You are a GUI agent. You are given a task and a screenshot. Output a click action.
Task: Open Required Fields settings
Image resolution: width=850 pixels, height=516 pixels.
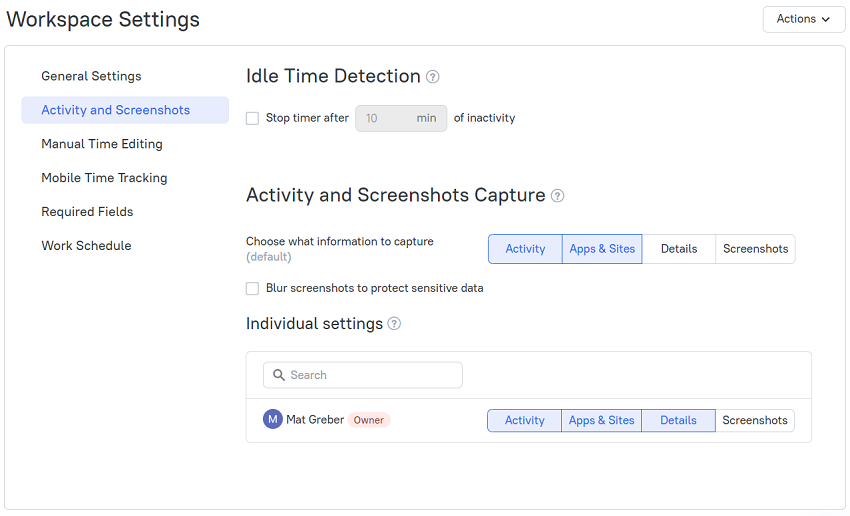[x=87, y=211]
